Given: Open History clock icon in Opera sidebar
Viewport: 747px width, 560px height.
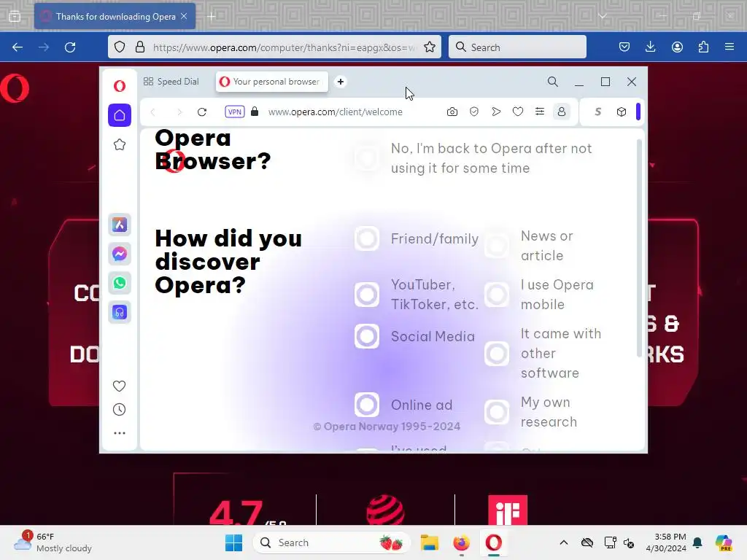Looking at the screenshot, I should tap(119, 410).
